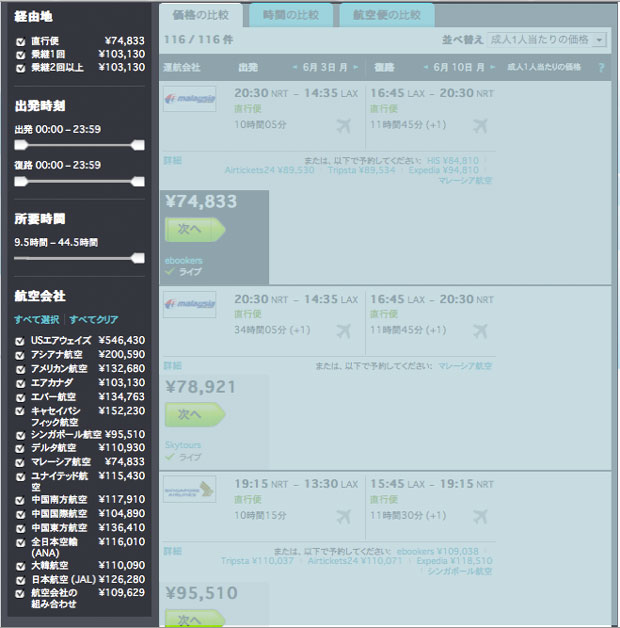Screen dimensions: 620x628
Task: Open the 並べ替え sort dropdown
Action: 547,40
